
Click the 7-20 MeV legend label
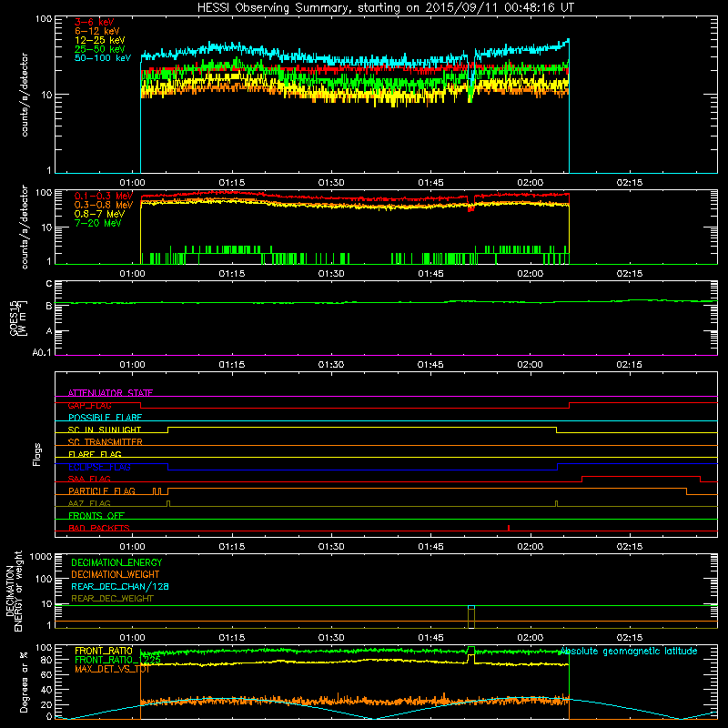(97, 223)
